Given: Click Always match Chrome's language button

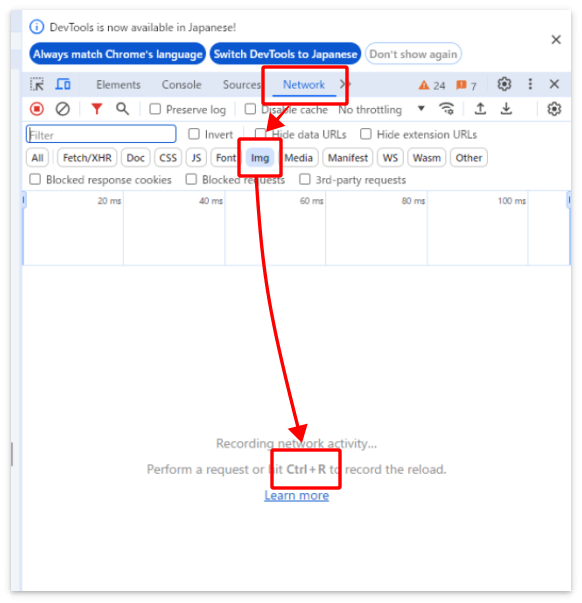Looking at the screenshot, I should [x=117, y=54].
